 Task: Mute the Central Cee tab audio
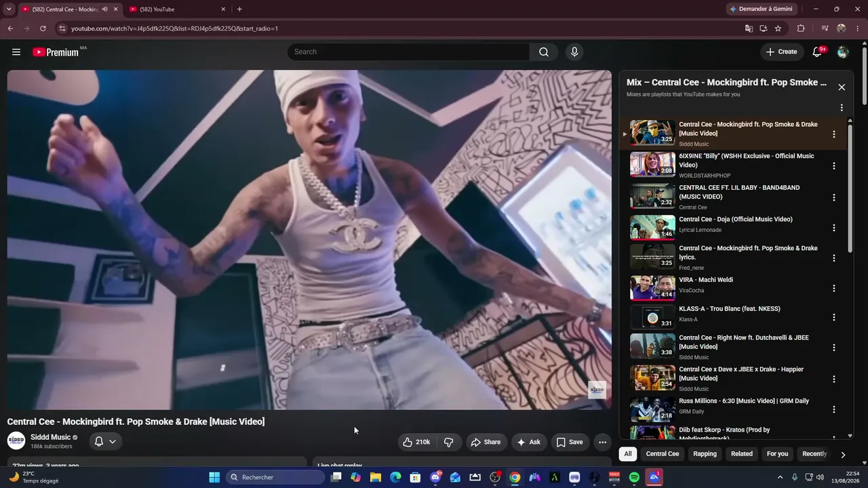pyautogui.click(x=104, y=9)
